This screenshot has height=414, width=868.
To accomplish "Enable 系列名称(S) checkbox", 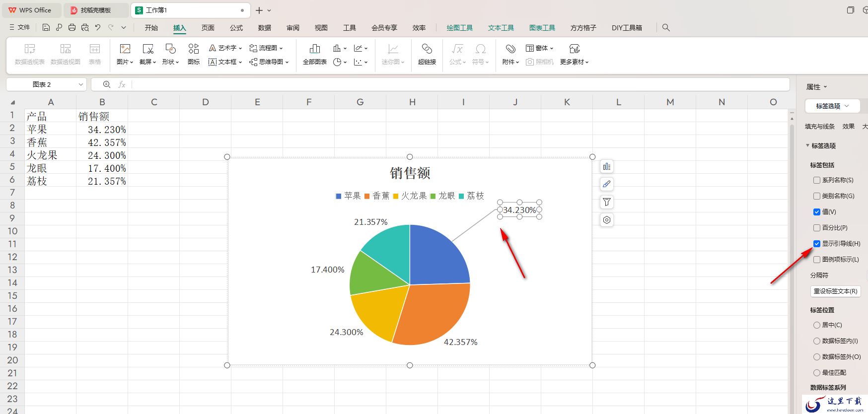I will pyautogui.click(x=817, y=180).
